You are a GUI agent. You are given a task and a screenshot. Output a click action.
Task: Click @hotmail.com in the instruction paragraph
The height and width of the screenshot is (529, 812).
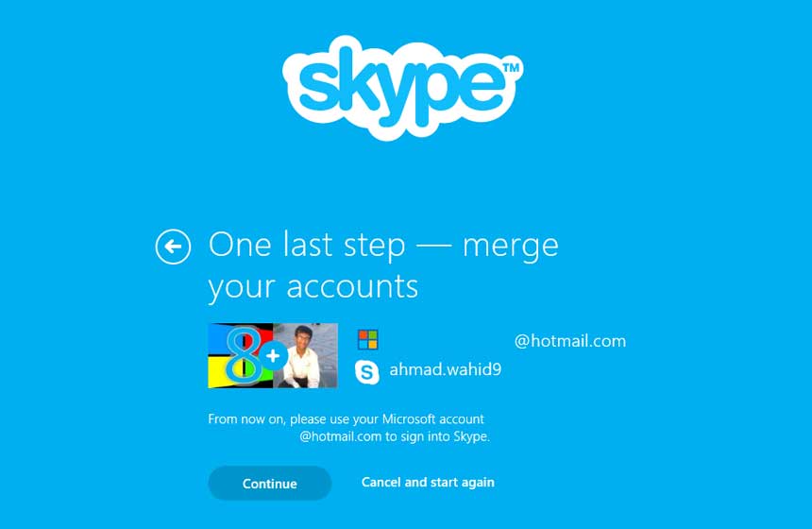point(340,436)
